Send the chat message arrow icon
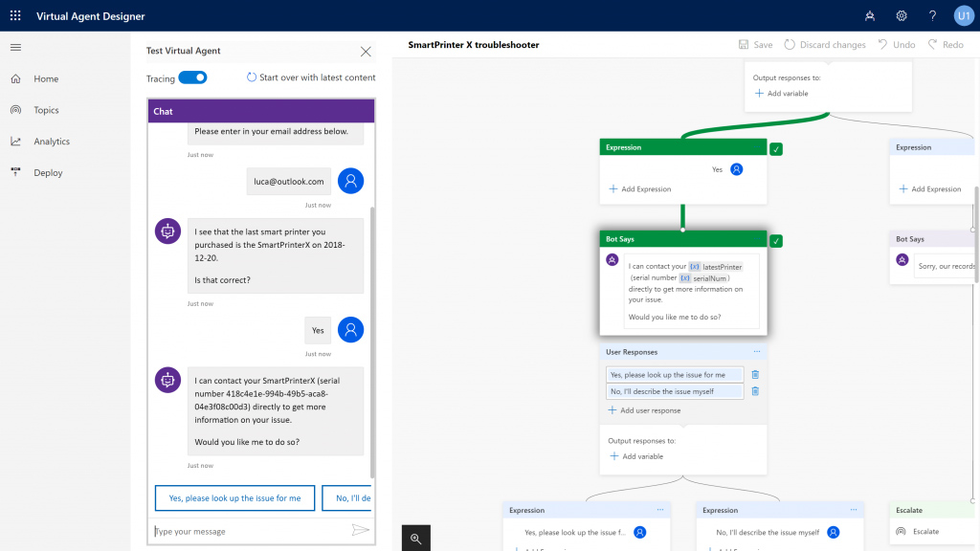This screenshot has width=980, height=551. pyautogui.click(x=360, y=530)
